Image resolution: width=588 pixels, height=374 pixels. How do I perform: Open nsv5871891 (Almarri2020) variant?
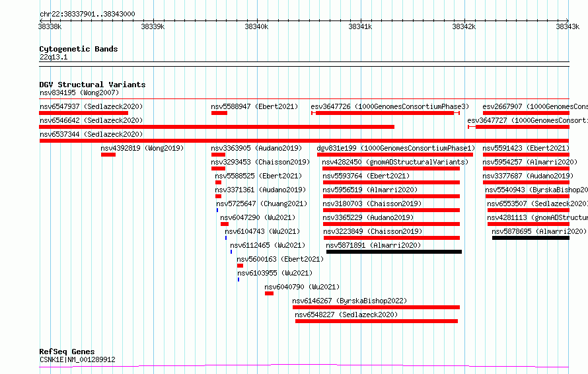click(x=373, y=245)
